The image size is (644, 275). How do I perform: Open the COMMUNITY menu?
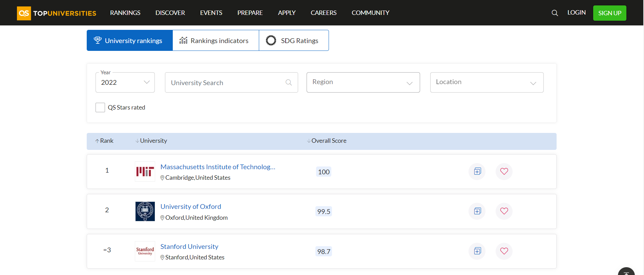click(x=370, y=13)
